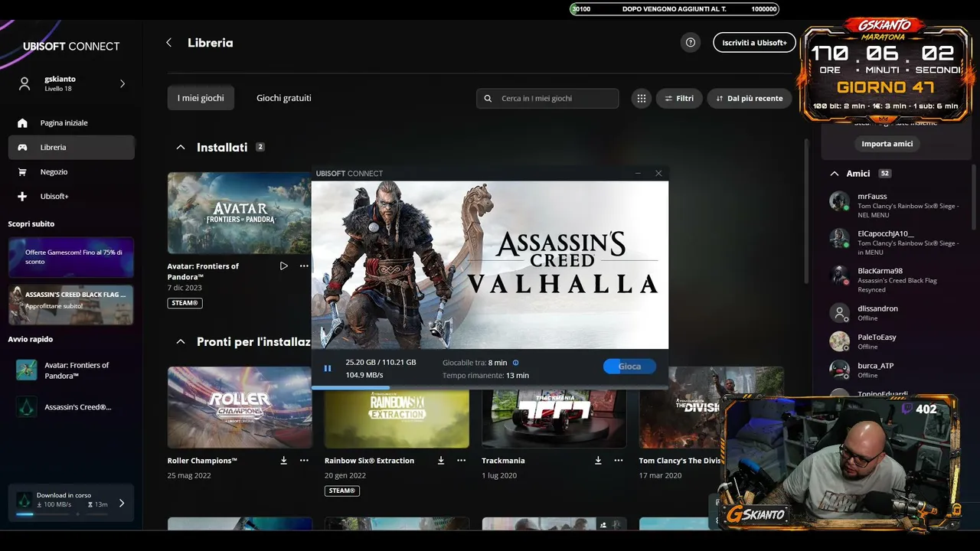Pause the Assassin's Creed Valhalla download
This screenshot has height=551, width=980.
(x=328, y=368)
